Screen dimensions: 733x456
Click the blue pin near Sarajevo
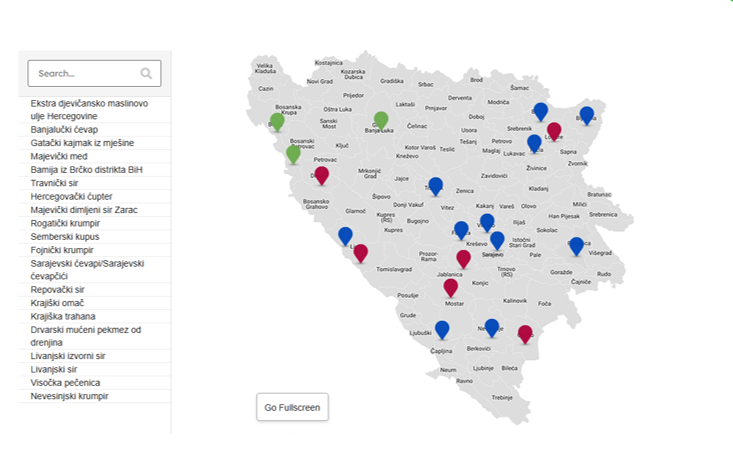(497, 240)
